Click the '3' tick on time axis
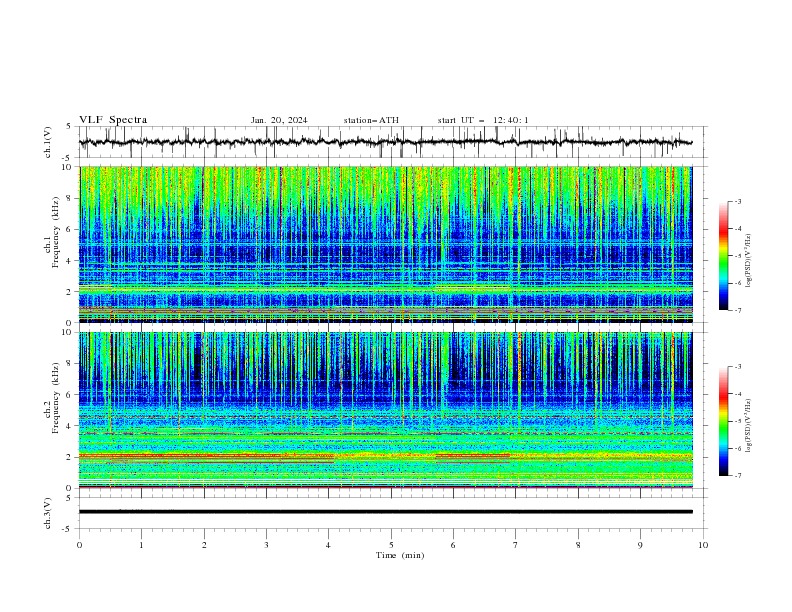Image resolution: width=792 pixels, height=612 pixels. coord(266,545)
